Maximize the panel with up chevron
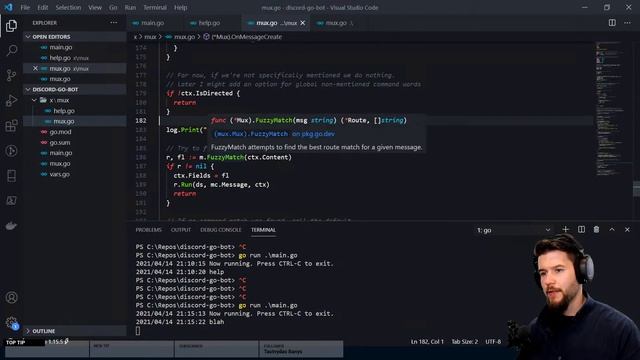640x360 pixels. coord(612,229)
